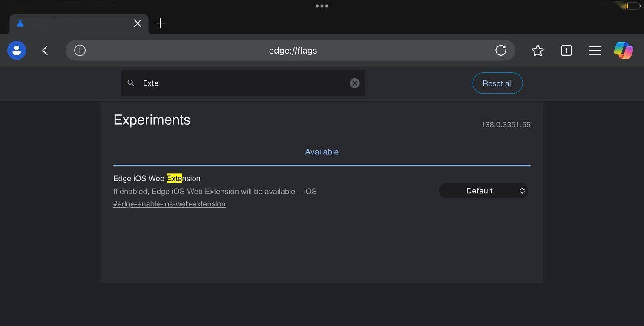Viewport: 644px width, 326px height.
Task: Clear the flags search text
Action: 355,83
